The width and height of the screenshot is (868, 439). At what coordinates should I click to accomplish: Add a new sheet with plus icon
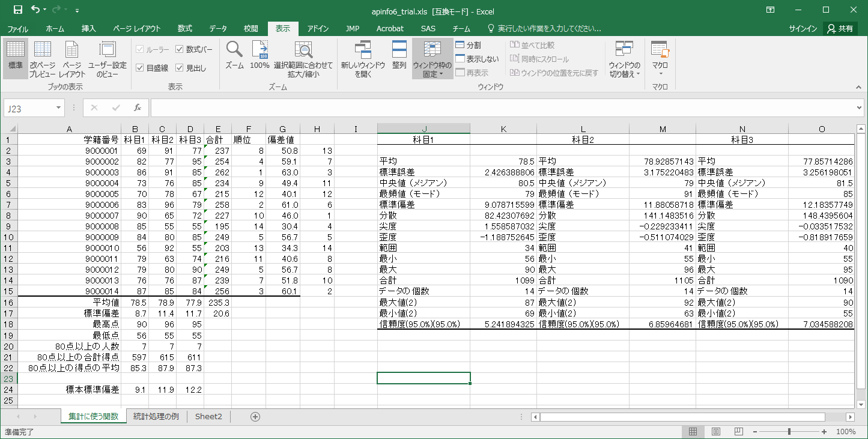pyautogui.click(x=255, y=417)
